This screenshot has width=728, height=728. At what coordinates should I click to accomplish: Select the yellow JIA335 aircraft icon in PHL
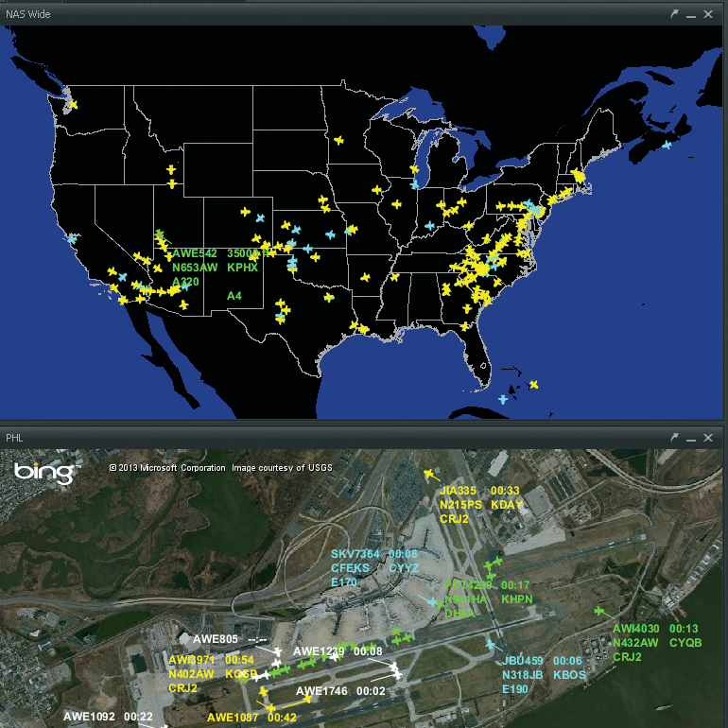tap(429, 474)
